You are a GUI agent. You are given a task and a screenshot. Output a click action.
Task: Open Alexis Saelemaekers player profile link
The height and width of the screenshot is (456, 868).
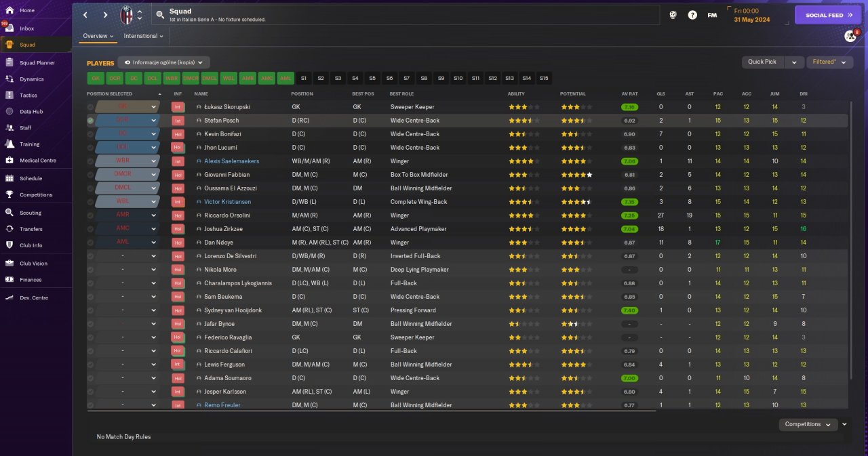click(x=231, y=161)
